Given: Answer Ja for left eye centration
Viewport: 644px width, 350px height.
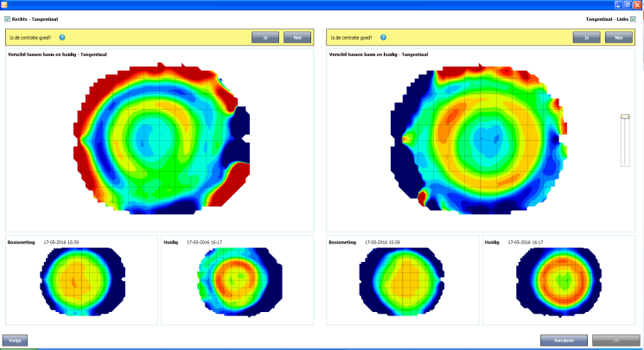Looking at the screenshot, I should pyautogui.click(x=586, y=37).
